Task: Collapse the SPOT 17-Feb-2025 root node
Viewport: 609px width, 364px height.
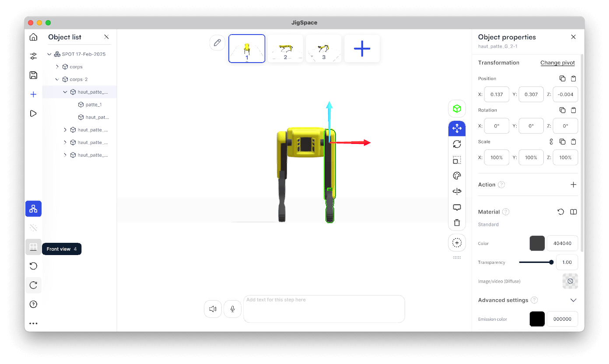Action: (x=49, y=54)
